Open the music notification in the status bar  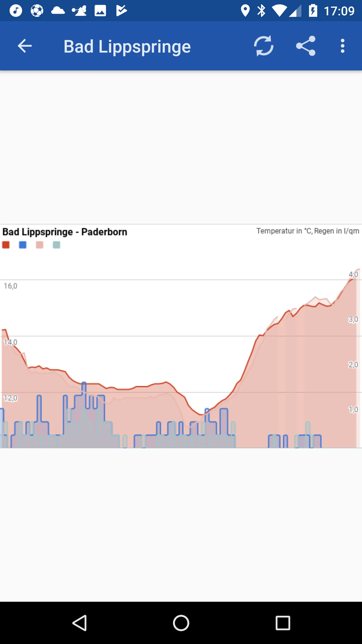pyautogui.click(x=16, y=11)
